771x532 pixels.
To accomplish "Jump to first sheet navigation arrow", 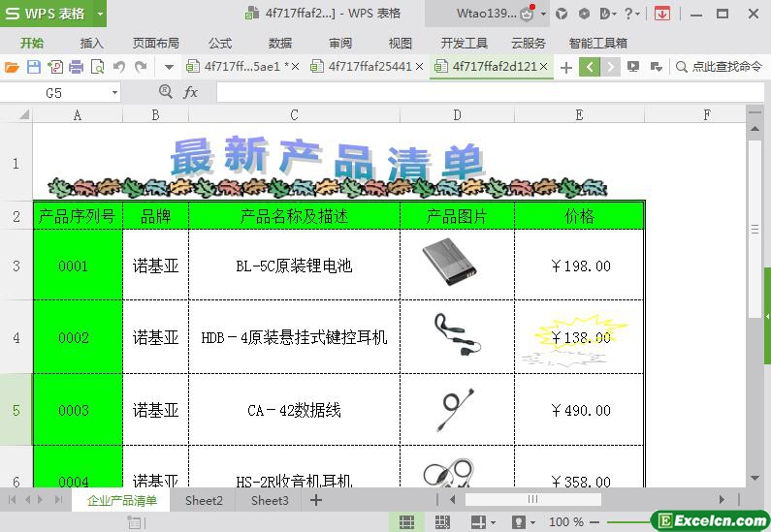I will 13,500.
